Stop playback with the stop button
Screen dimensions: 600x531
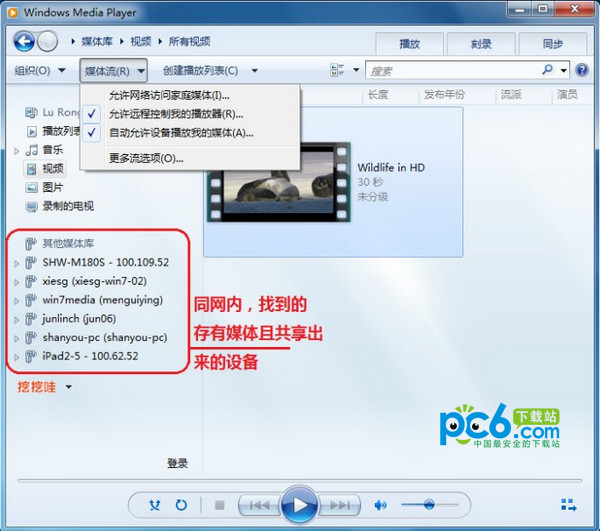[220, 505]
